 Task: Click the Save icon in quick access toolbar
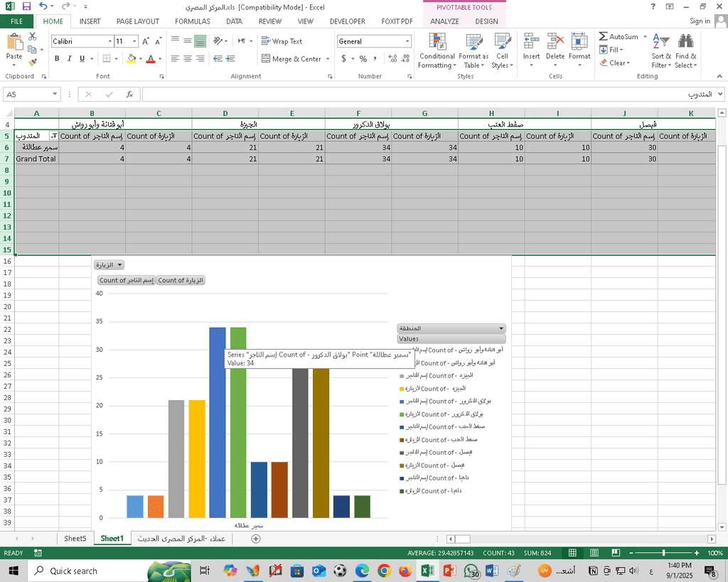click(x=26, y=6)
